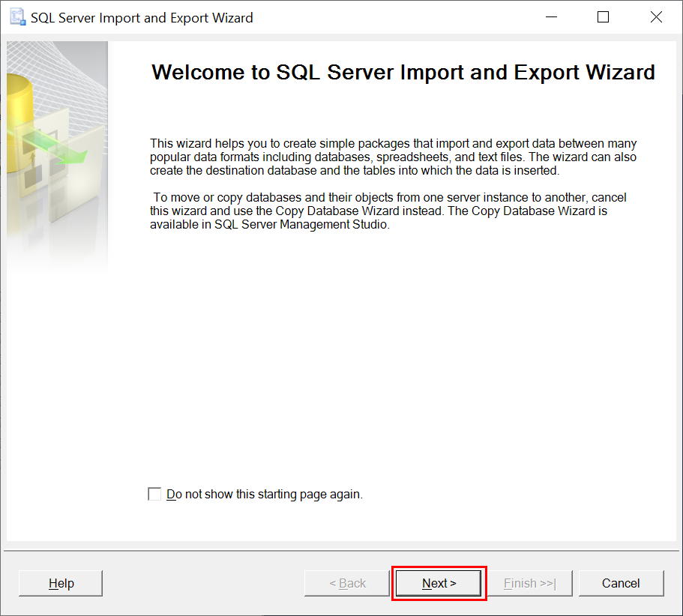The height and width of the screenshot is (616, 683).
Task: Click the wizard icon in title bar
Action: tap(17, 17)
